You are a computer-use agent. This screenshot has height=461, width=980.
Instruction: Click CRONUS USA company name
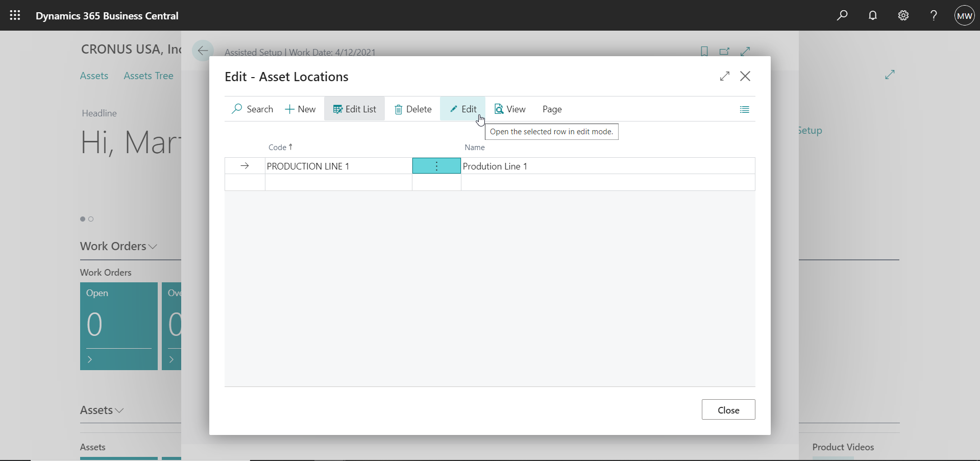tap(131, 49)
